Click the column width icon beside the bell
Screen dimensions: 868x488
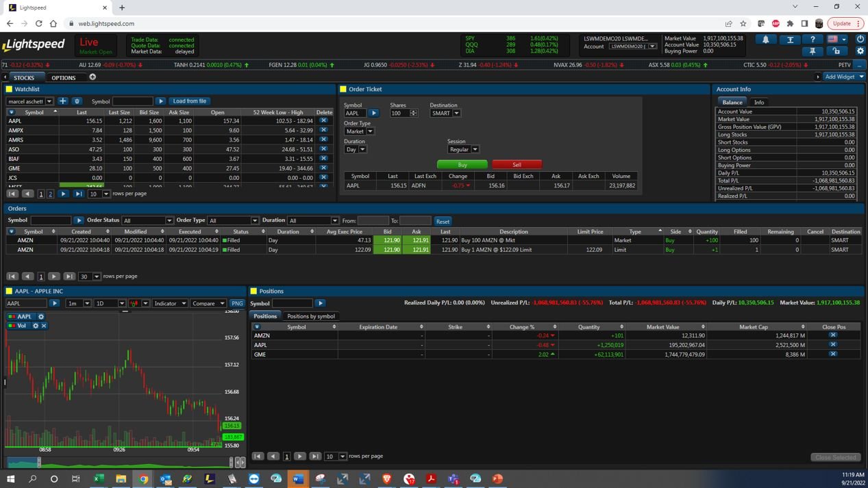[x=790, y=39]
